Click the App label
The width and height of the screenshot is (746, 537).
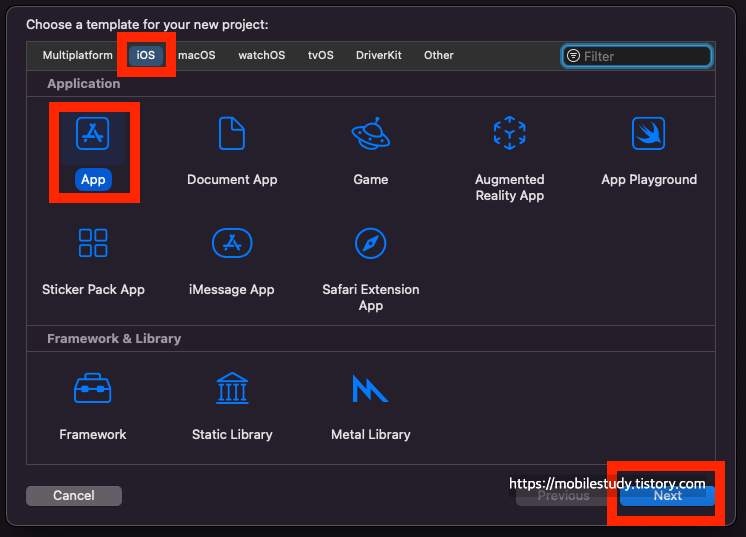tap(93, 179)
